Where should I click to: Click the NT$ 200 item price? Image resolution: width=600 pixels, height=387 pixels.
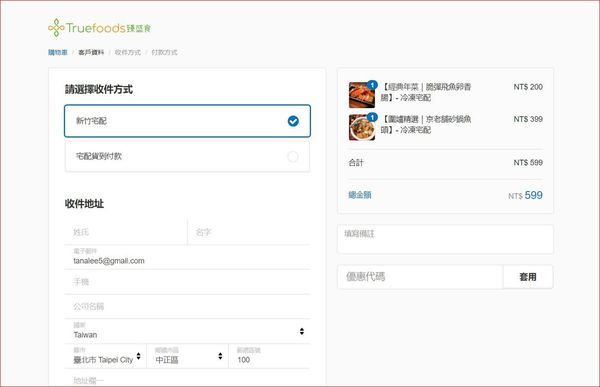coord(528,87)
